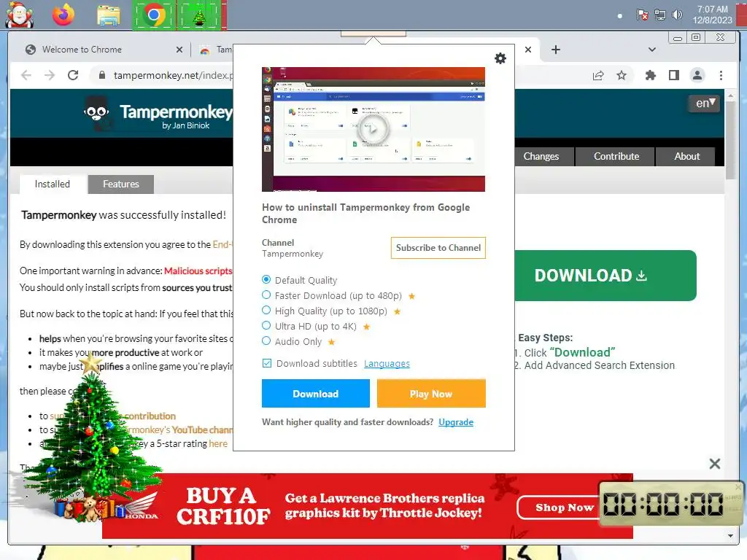The height and width of the screenshot is (560, 747).
Task: Open Chrome profile avatar
Action: pyautogui.click(x=697, y=75)
